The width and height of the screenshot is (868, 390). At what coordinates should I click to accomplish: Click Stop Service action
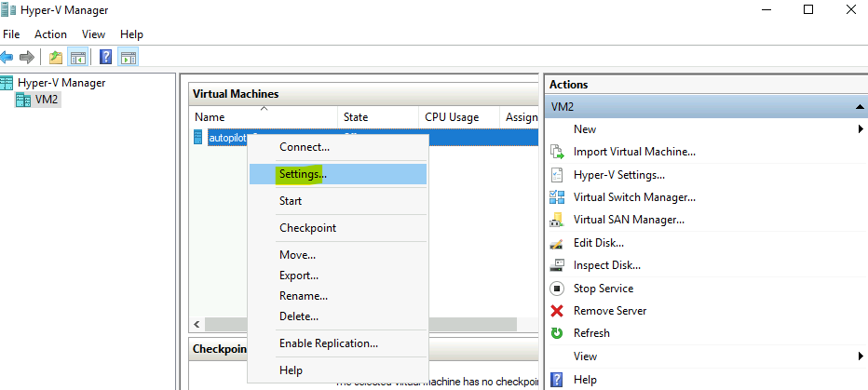[x=604, y=289]
